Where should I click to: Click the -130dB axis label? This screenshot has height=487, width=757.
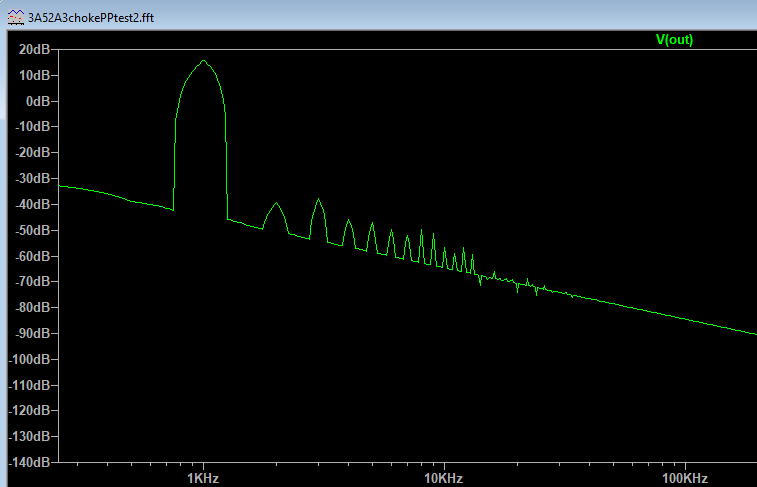pyautogui.click(x=29, y=436)
